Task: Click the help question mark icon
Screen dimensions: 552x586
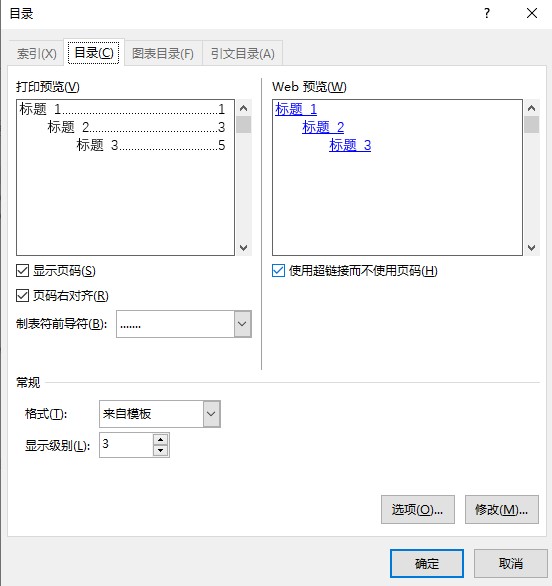Action: pyautogui.click(x=487, y=13)
